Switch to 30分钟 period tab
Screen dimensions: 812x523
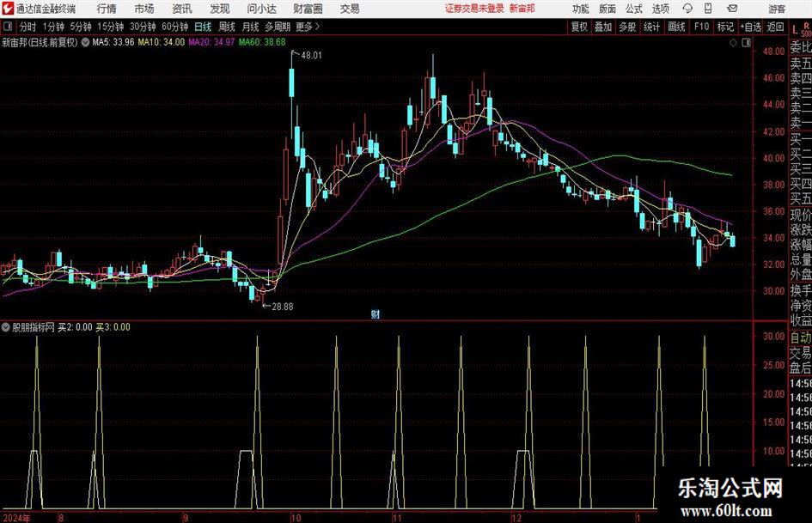(143, 27)
